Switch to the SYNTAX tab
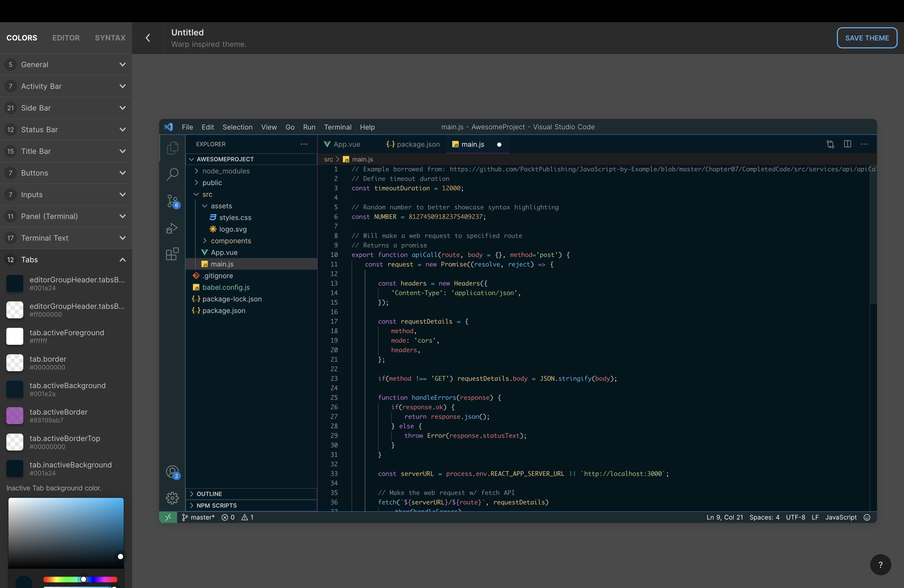 pyautogui.click(x=110, y=38)
